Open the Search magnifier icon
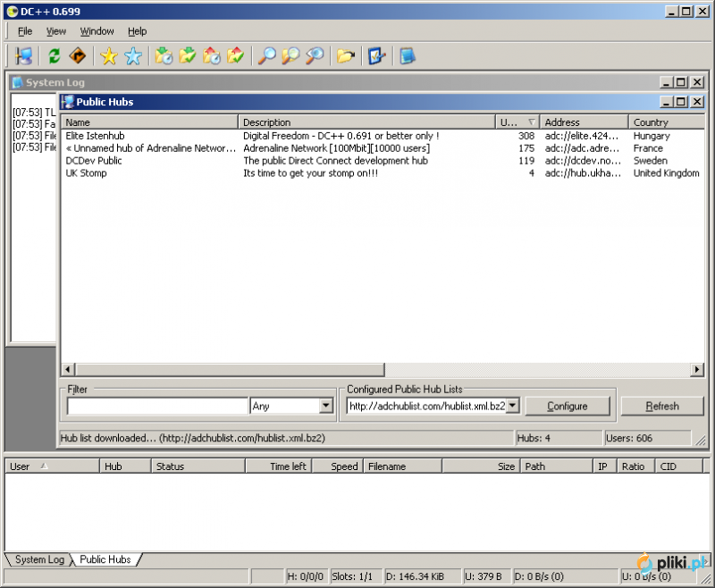Image resolution: width=715 pixels, height=588 pixels. 266,56
